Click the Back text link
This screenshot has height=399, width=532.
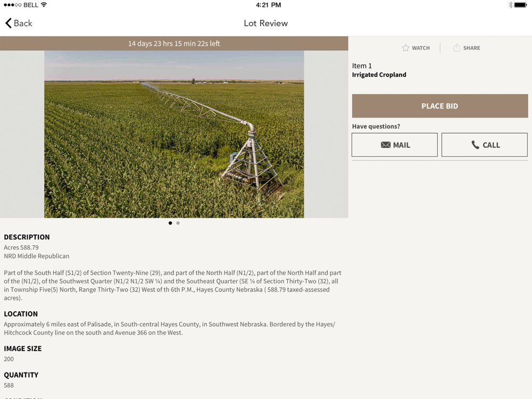click(23, 23)
